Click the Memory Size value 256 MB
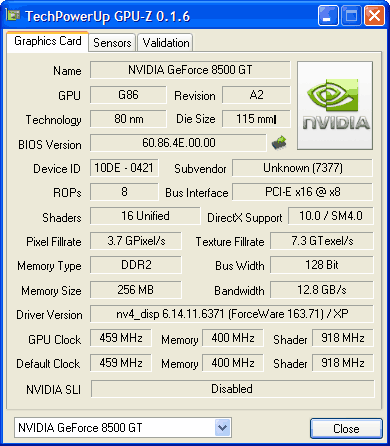The image size is (390, 446). (x=136, y=290)
